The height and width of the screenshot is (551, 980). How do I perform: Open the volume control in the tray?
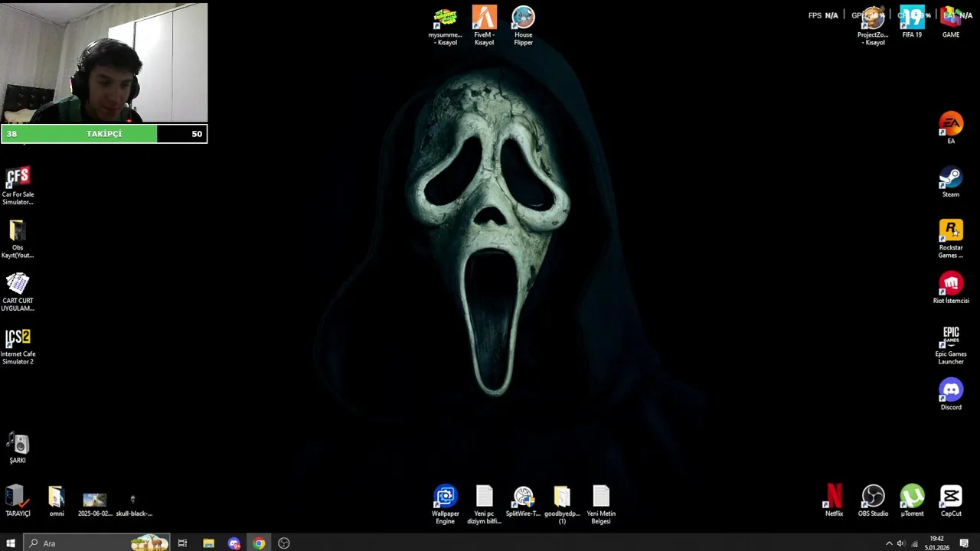coord(901,543)
